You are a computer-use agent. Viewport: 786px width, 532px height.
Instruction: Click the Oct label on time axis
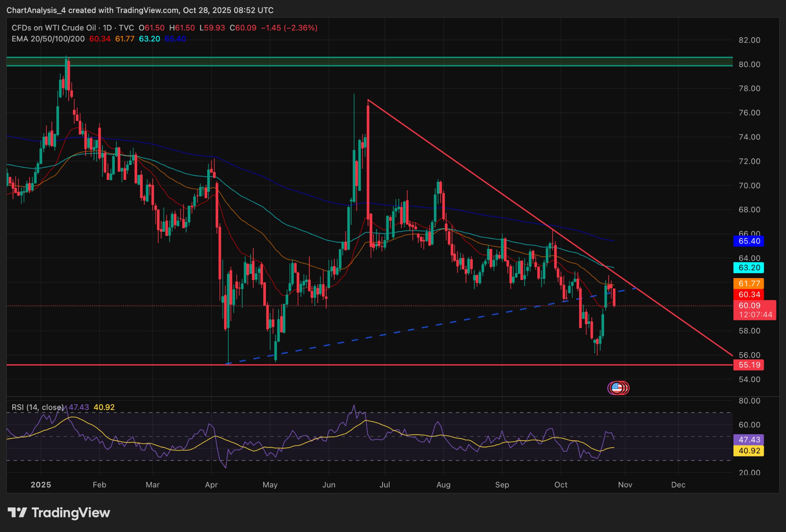tap(561, 485)
